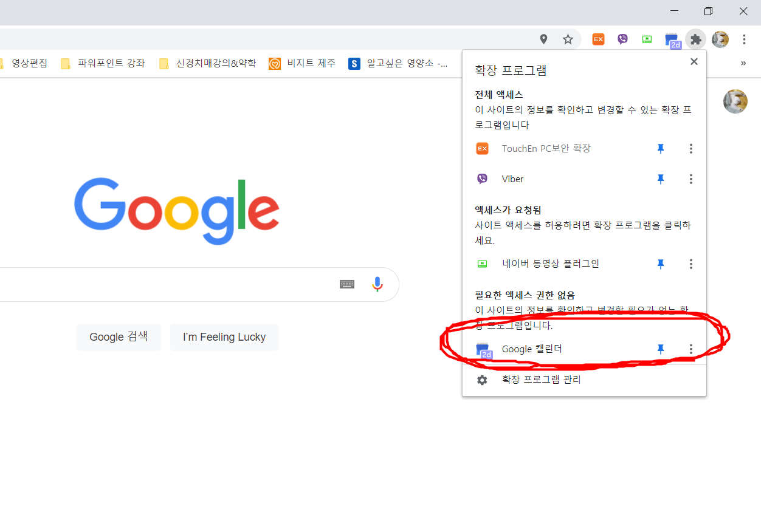Screen dimensions: 761x532
Task: Click the Naver video plugin toolbar icon
Action: coord(647,39)
